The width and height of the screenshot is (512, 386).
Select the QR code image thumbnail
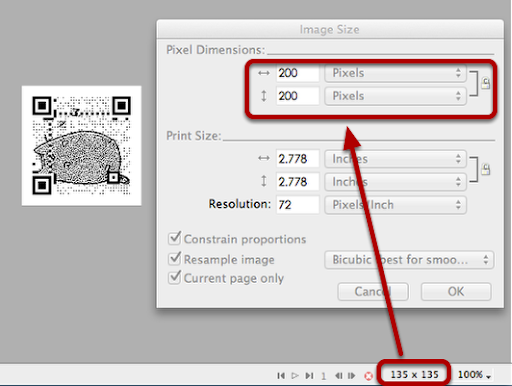[82, 146]
